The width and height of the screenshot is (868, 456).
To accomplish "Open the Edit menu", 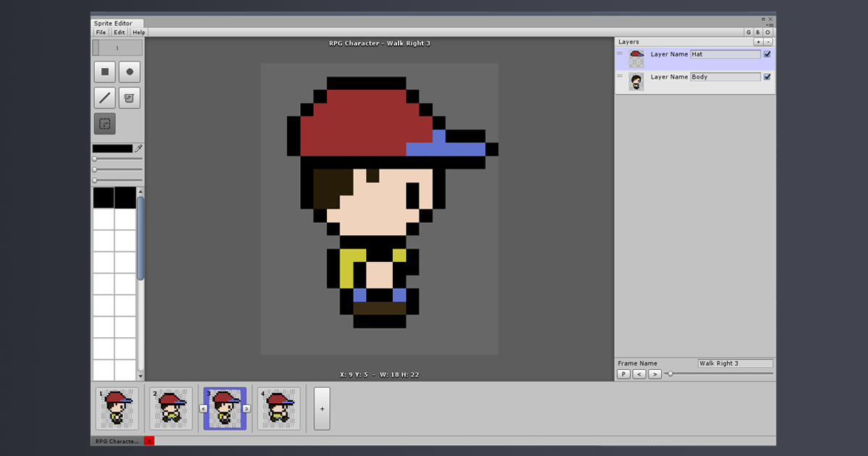I will click(x=119, y=32).
